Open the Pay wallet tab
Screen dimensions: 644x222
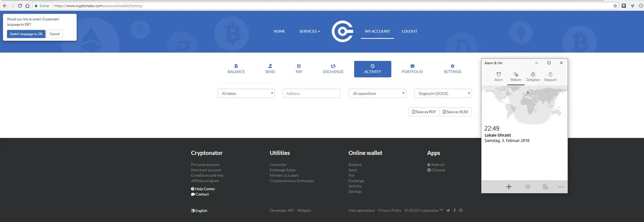299,69
